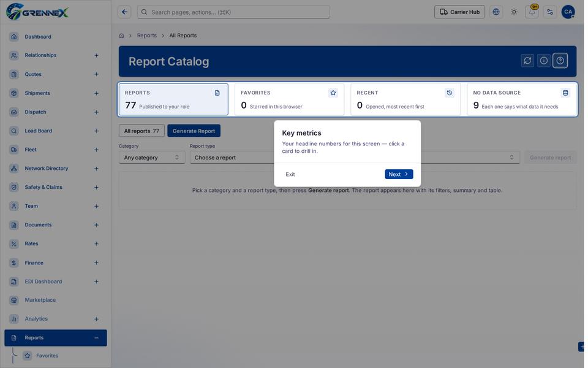Viewport: 588px width, 368px height.
Task: Click the All Reports breadcrumb
Action: pos(183,36)
